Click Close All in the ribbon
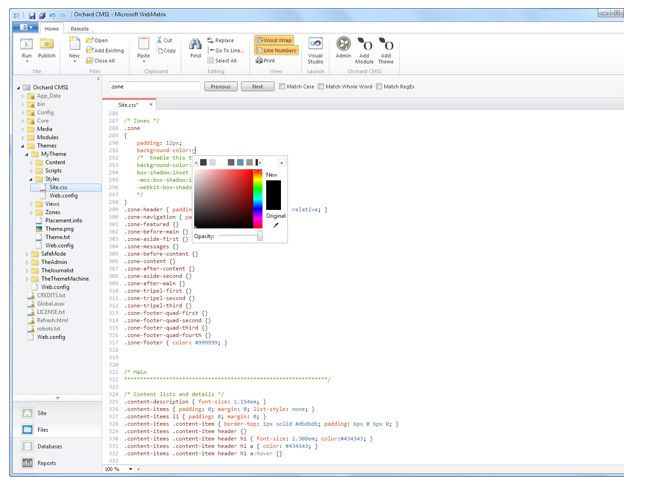 point(101,61)
